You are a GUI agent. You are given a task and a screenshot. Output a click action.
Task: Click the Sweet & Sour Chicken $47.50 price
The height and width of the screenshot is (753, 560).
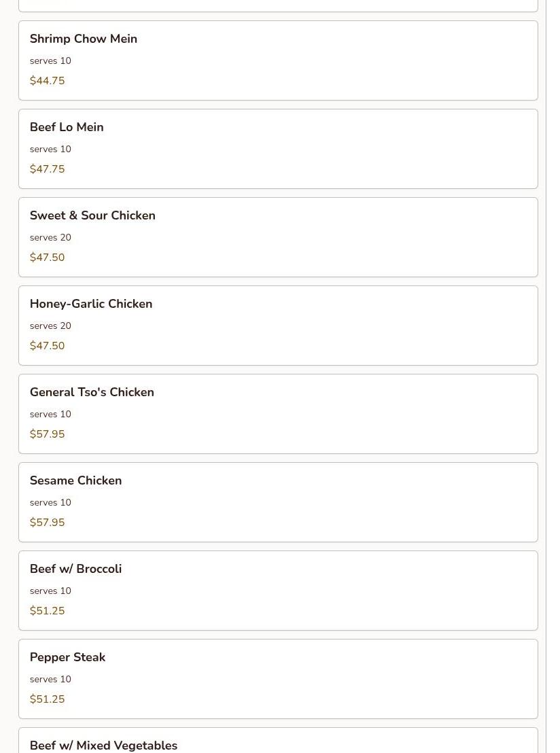pyautogui.click(x=47, y=258)
